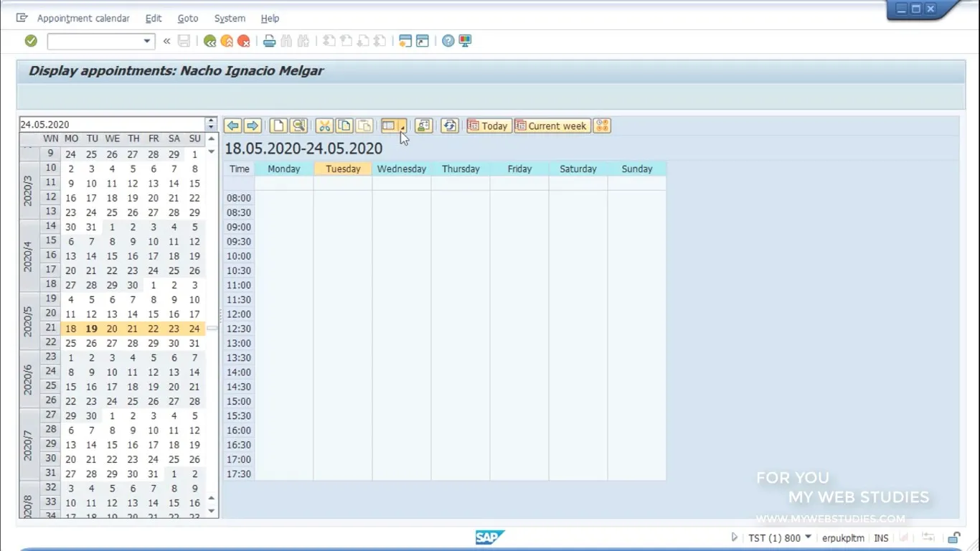Click the lock icon in status bar
The height and width of the screenshot is (551, 980).
click(x=954, y=537)
